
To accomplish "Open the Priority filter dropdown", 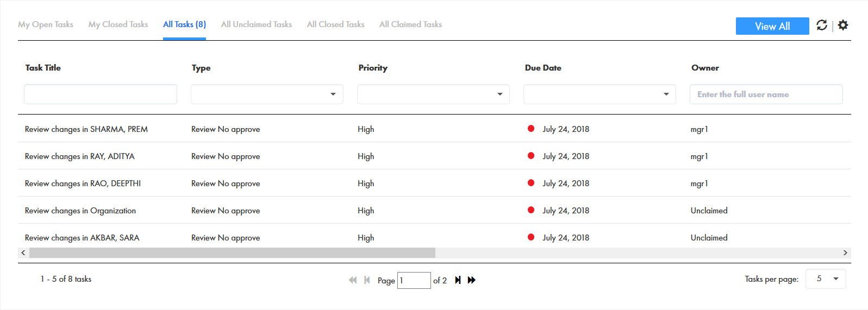I will (433, 94).
